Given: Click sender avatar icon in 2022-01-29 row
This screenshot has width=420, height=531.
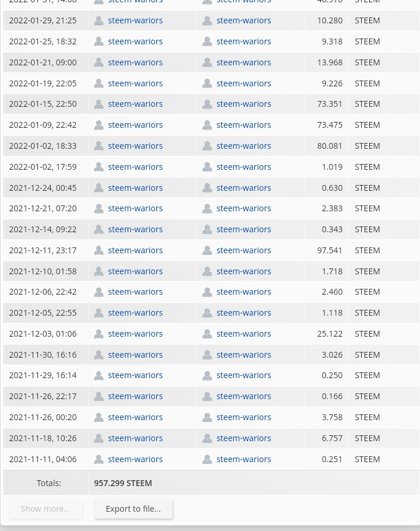Looking at the screenshot, I should 99,20.
